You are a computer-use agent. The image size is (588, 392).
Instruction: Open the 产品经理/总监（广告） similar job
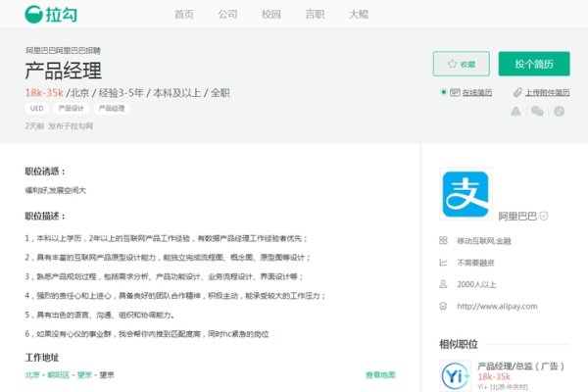[521, 367]
